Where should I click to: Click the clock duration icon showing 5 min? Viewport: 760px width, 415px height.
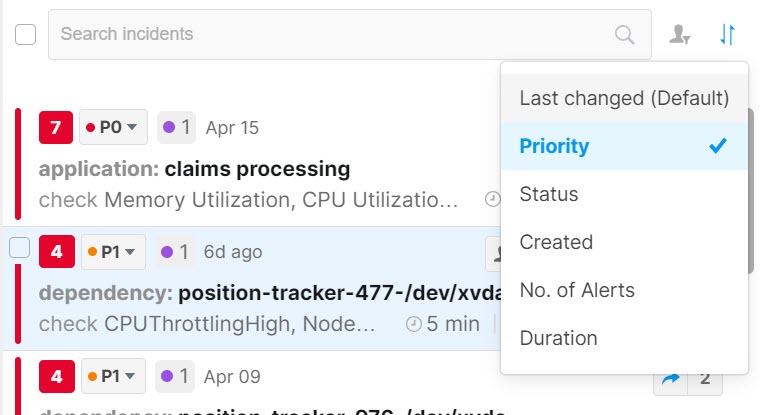[414, 324]
